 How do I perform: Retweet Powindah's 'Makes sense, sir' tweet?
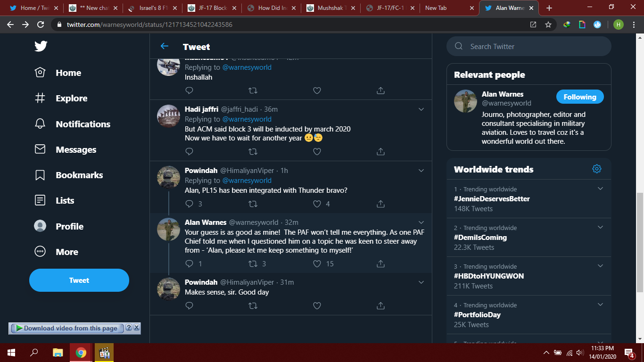tap(253, 305)
